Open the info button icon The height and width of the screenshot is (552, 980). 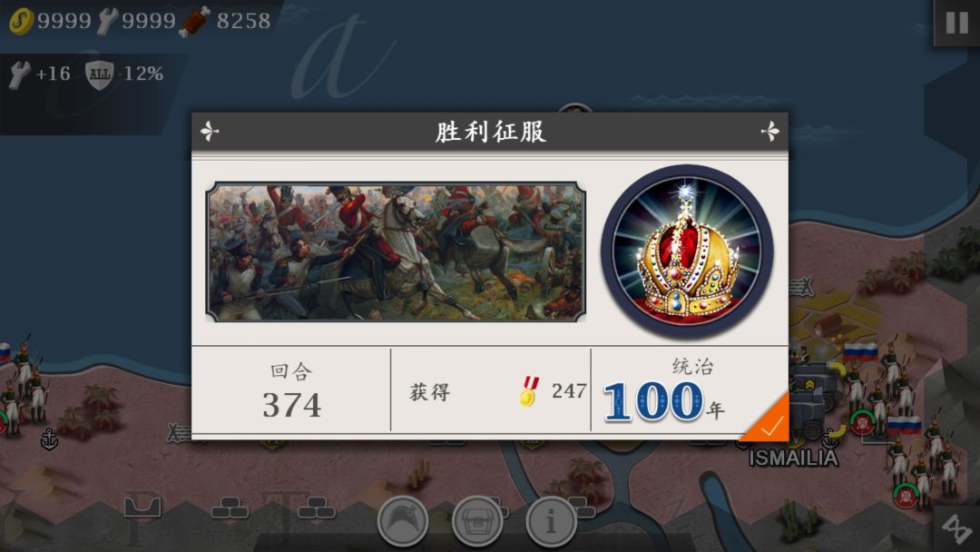click(551, 521)
